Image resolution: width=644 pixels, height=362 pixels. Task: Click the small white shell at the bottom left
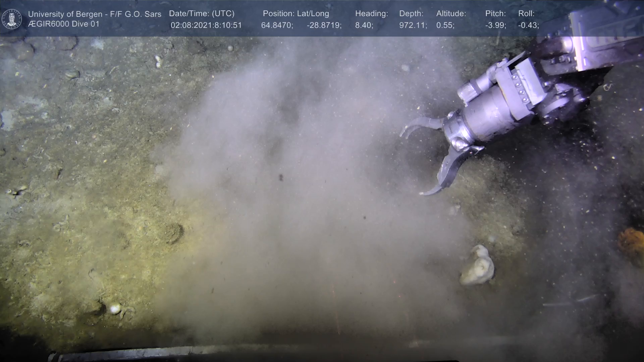(x=115, y=308)
